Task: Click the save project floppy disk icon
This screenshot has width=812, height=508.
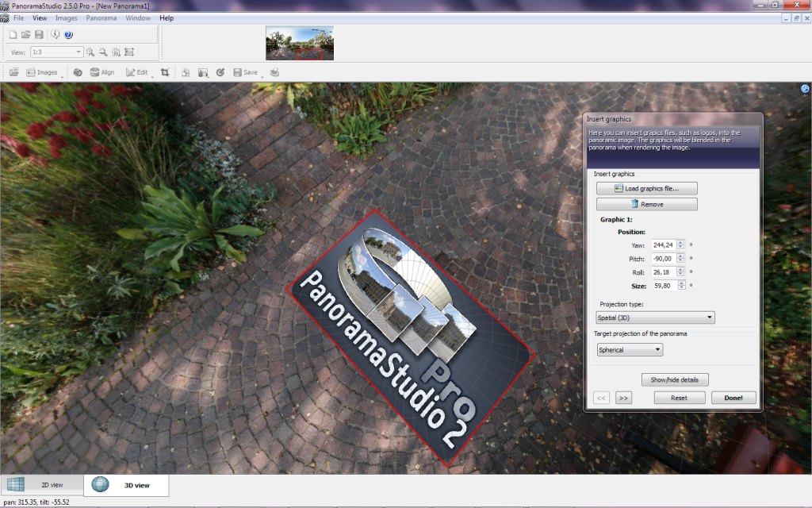Action: tap(39, 35)
